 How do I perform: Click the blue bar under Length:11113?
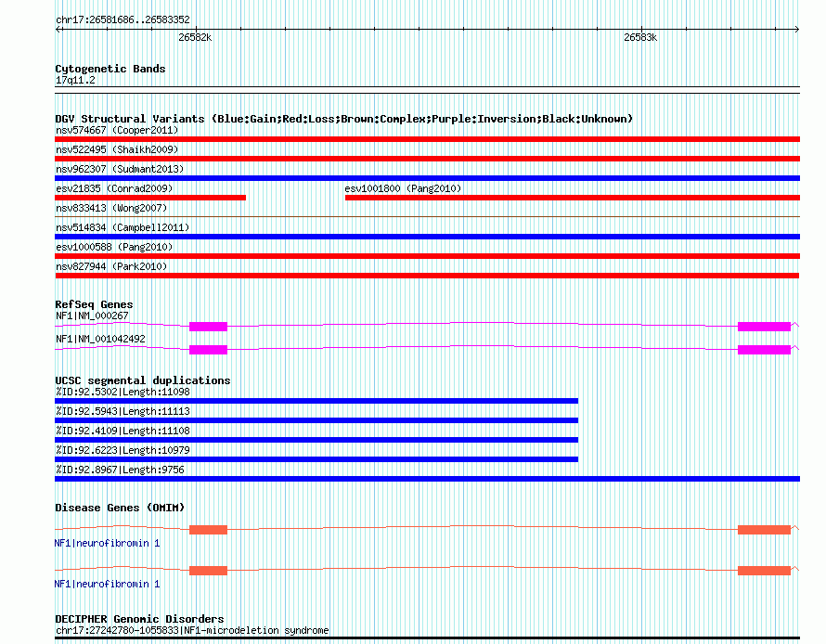[x=316, y=420]
